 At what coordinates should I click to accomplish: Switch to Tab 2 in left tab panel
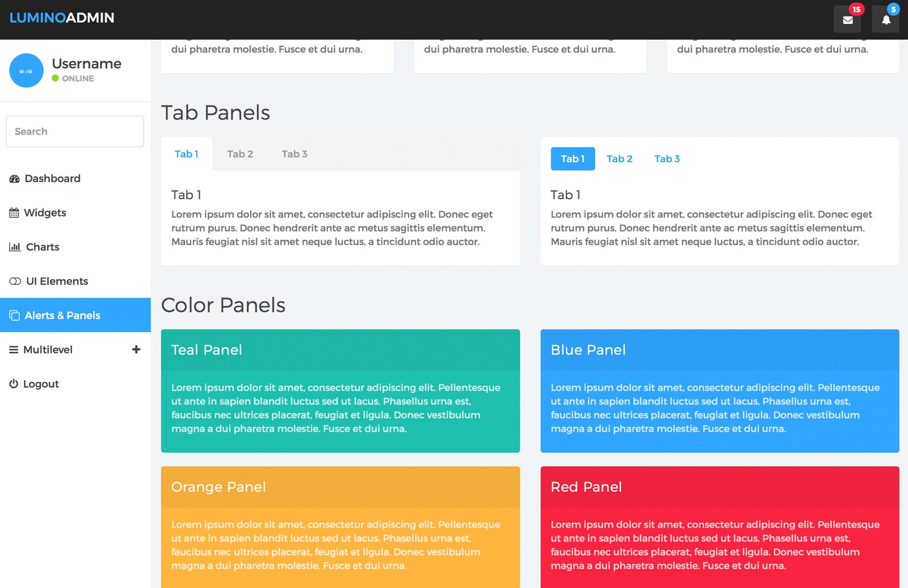pos(240,154)
